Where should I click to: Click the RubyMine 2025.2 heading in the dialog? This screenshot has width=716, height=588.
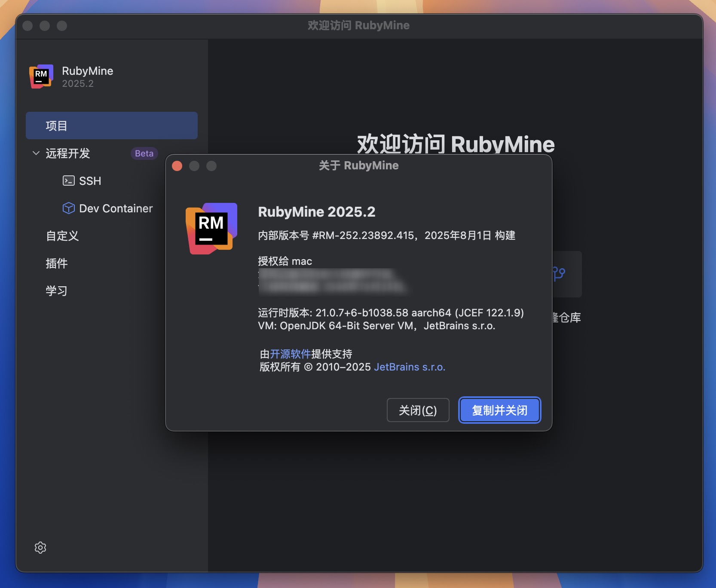point(317,211)
